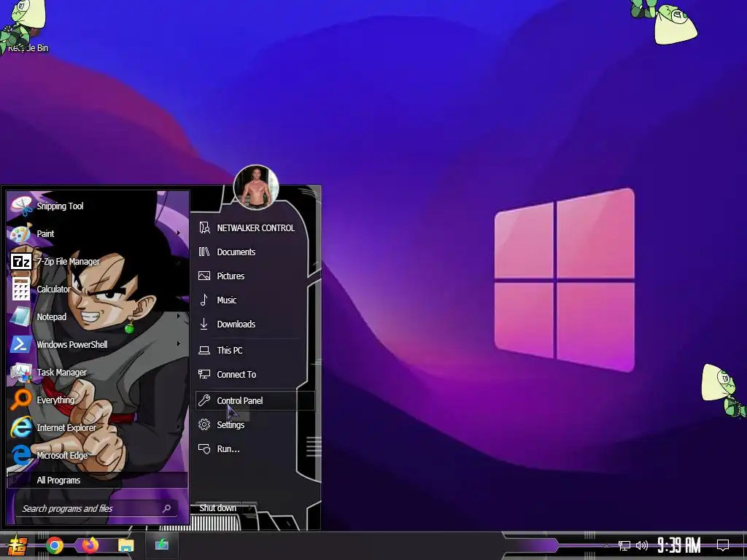Screen dimensions: 747x560
Task: Select the Music menu entry
Action: pos(255,300)
